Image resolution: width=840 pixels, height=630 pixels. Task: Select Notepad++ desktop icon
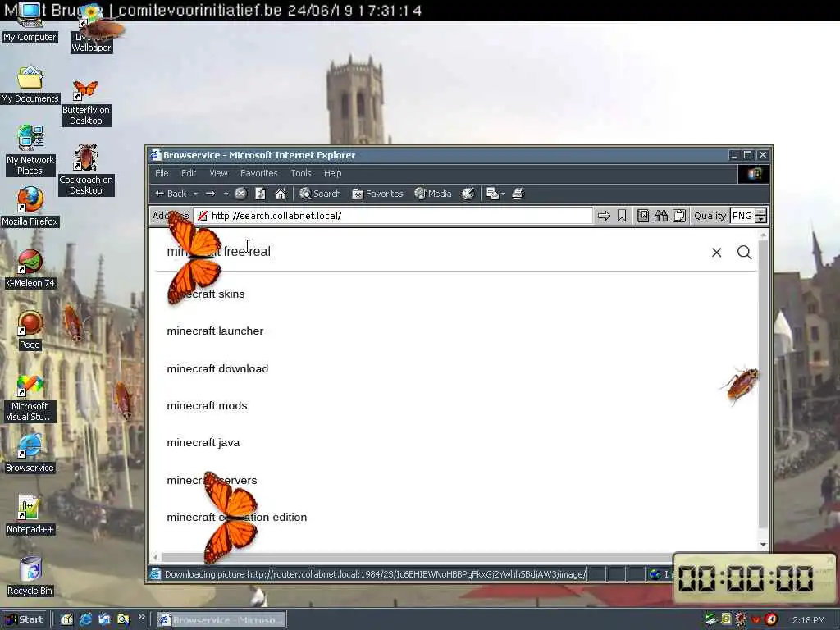(30, 515)
